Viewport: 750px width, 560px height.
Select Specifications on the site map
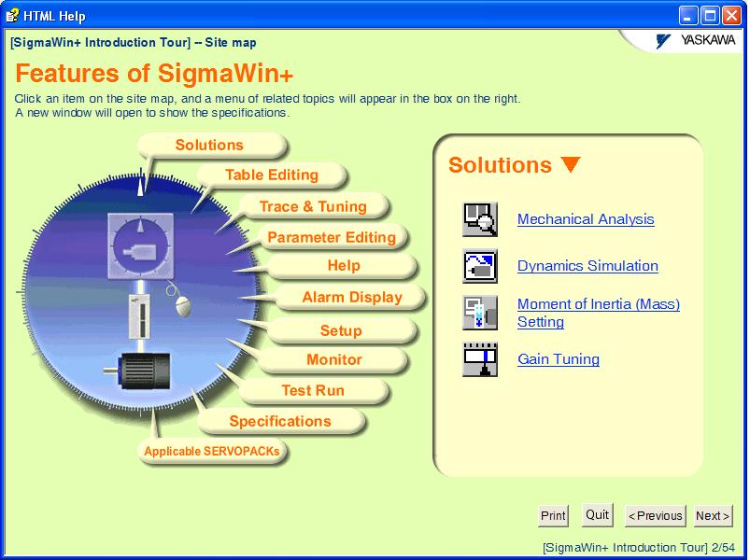(x=280, y=421)
